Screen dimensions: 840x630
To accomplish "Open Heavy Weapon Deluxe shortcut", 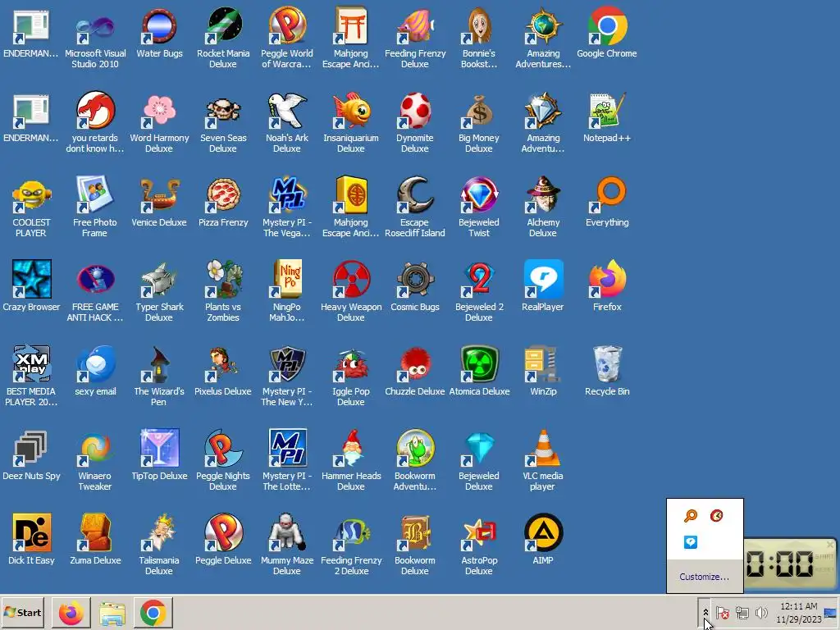I will (x=351, y=293).
